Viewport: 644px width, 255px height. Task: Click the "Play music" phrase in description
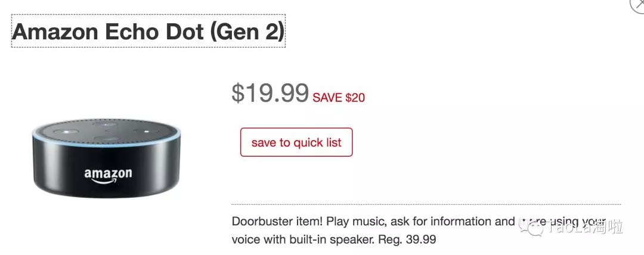click(x=356, y=222)
